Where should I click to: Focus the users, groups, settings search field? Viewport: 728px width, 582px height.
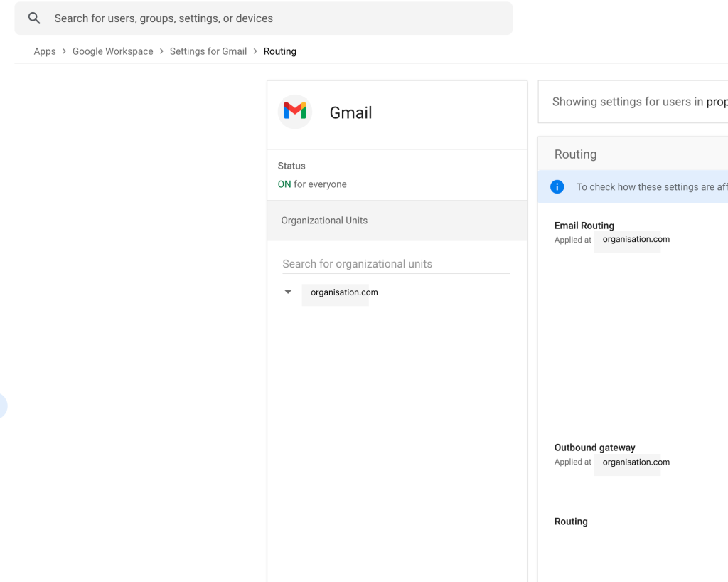pyautogui.click(x=263, y=18)
